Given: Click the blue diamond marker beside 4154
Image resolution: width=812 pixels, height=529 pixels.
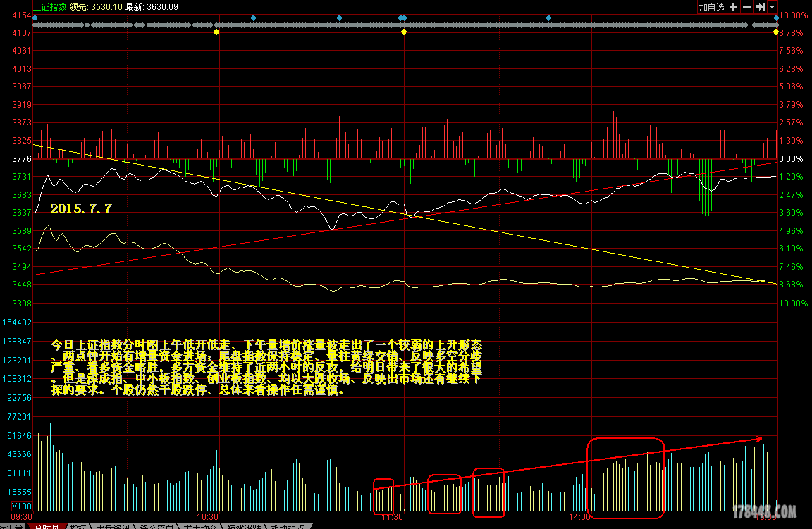Looking at the screenshot, I should (35, 18).
